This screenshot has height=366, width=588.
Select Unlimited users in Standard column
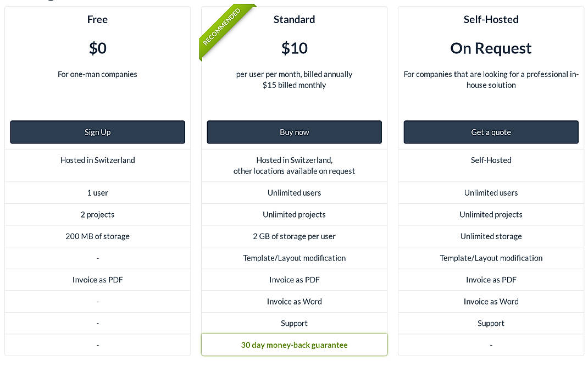(294, 192)
